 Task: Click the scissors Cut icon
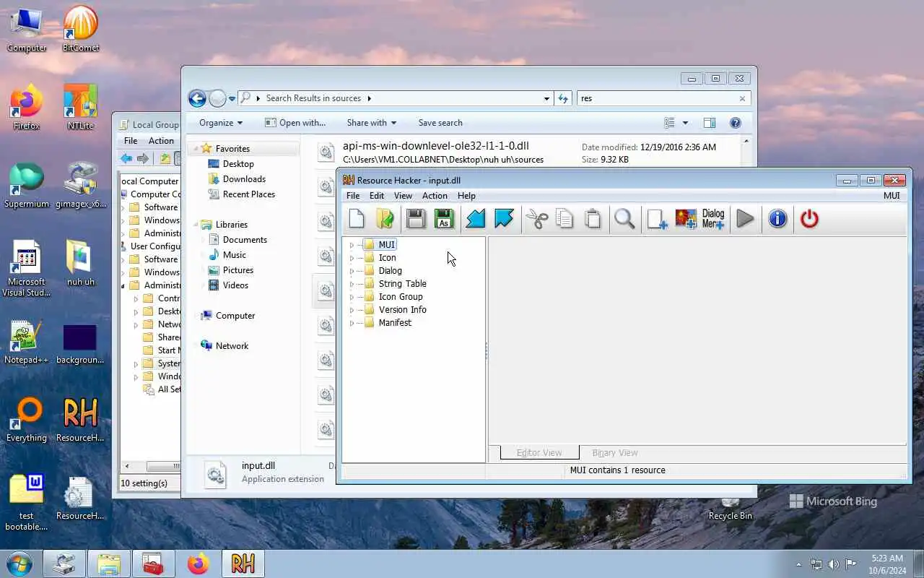(537, 219)
